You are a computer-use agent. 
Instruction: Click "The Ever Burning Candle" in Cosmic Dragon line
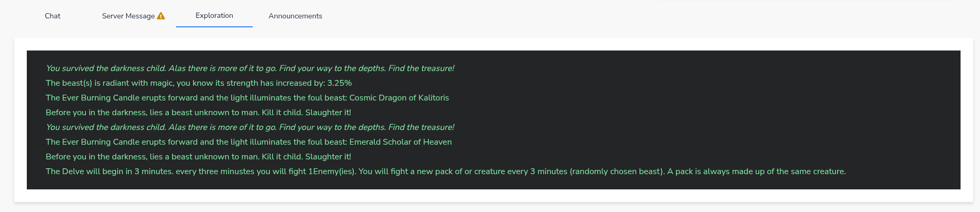click(92, 98)
